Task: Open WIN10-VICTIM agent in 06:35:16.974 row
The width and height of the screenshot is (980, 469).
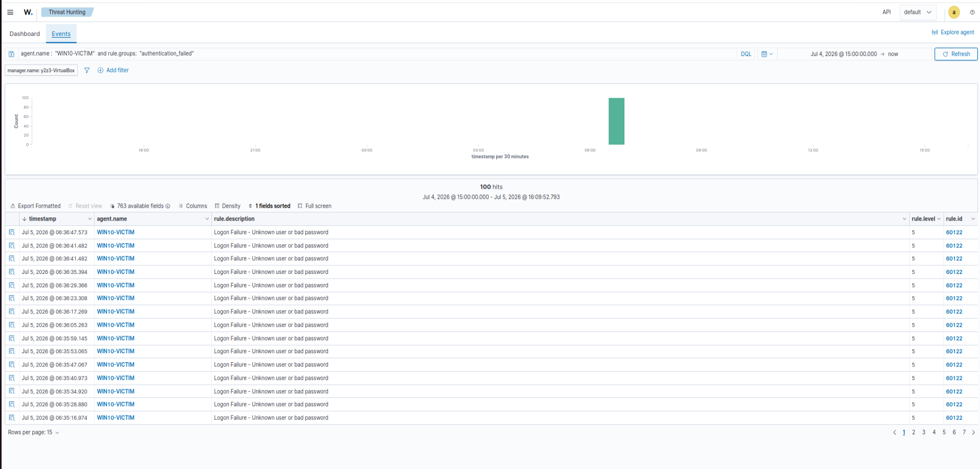Action: tap(116, 418)
